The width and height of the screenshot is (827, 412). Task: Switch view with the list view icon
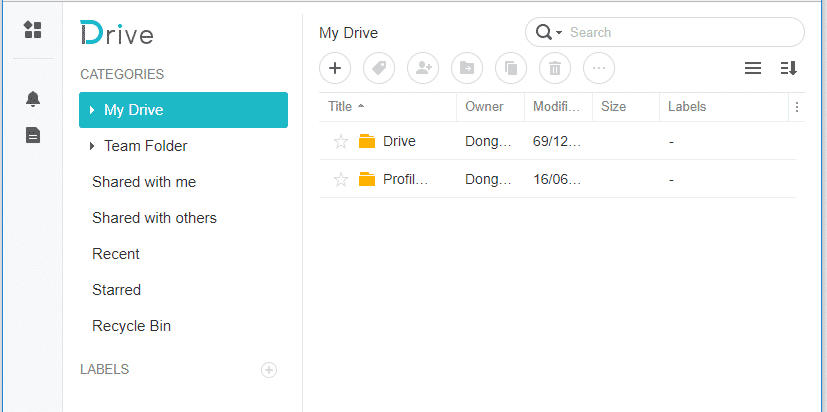point(753,68)
